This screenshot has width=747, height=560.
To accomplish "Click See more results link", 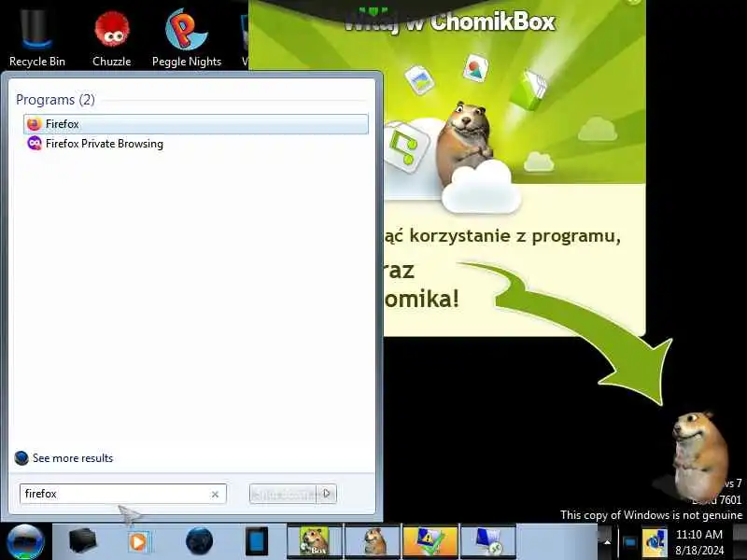I will (73, 458).
